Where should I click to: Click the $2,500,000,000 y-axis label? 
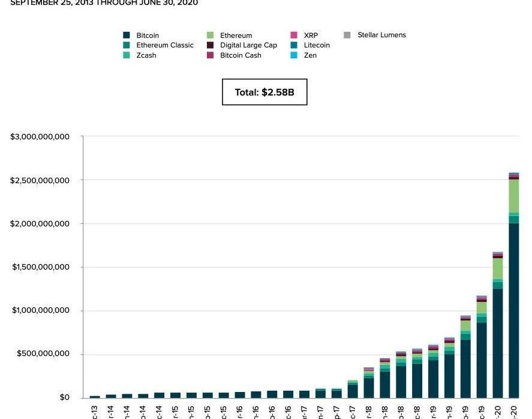[x=40, y=181]
